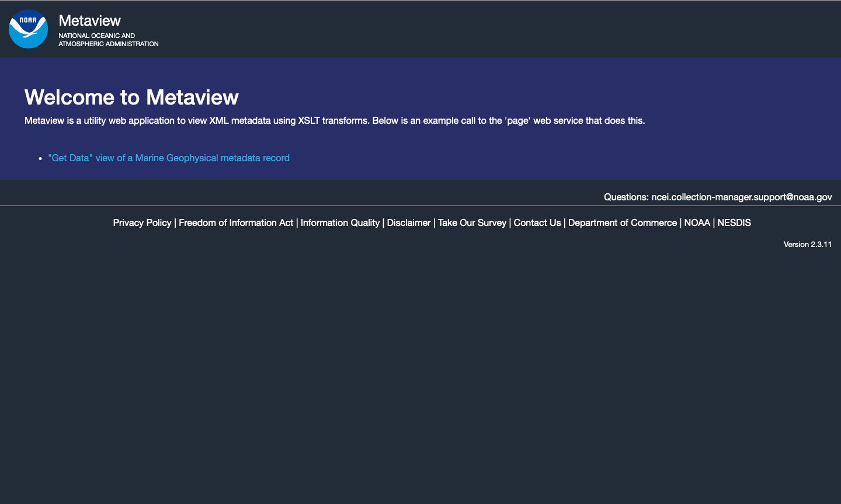
Task: Click the NOAA logo icon
Action: [x=28, y=29]
